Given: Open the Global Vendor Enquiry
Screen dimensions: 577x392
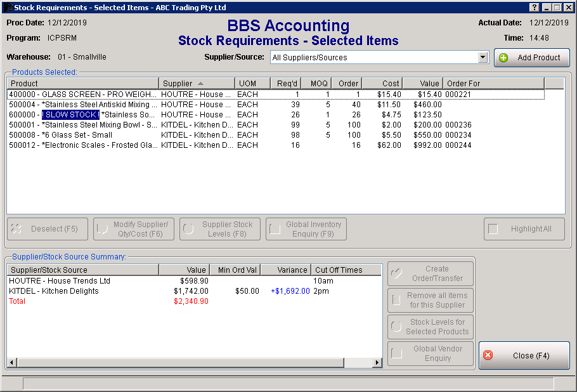Looking at the screenshot, I should click(431, 353).
